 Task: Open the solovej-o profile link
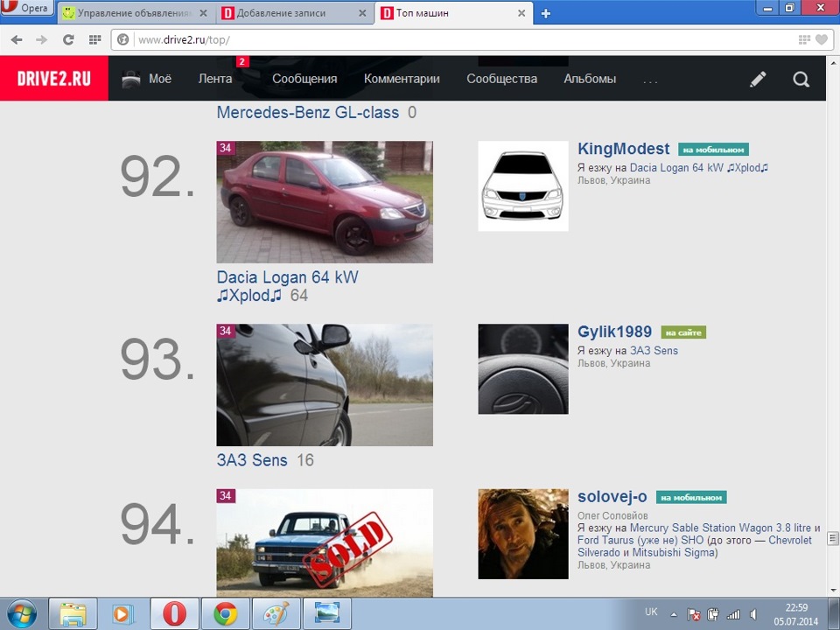(612, 497)
